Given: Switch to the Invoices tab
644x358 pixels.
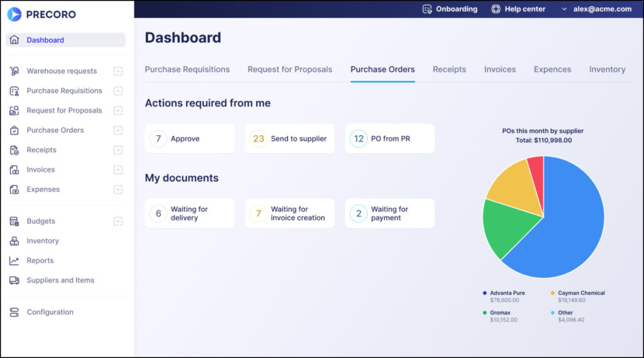Looking at the screenshot, I should click(x=500, y=69).
